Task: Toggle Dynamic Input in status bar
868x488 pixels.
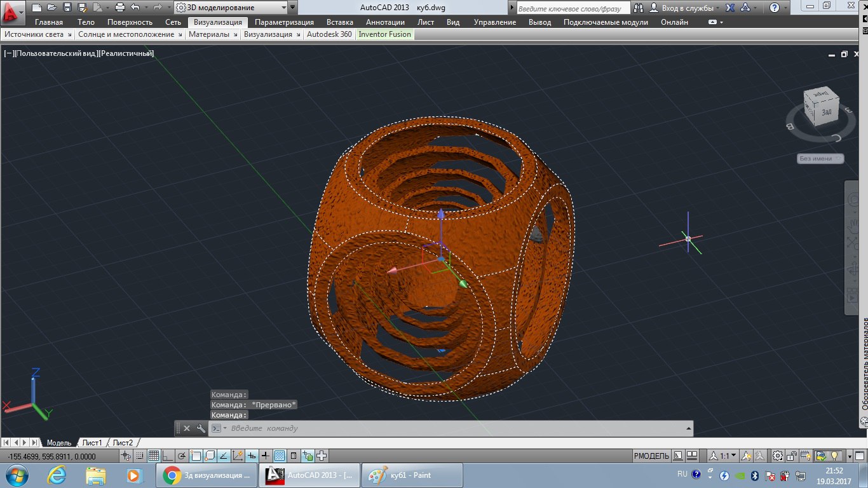Action: click(x=251, y=456)
